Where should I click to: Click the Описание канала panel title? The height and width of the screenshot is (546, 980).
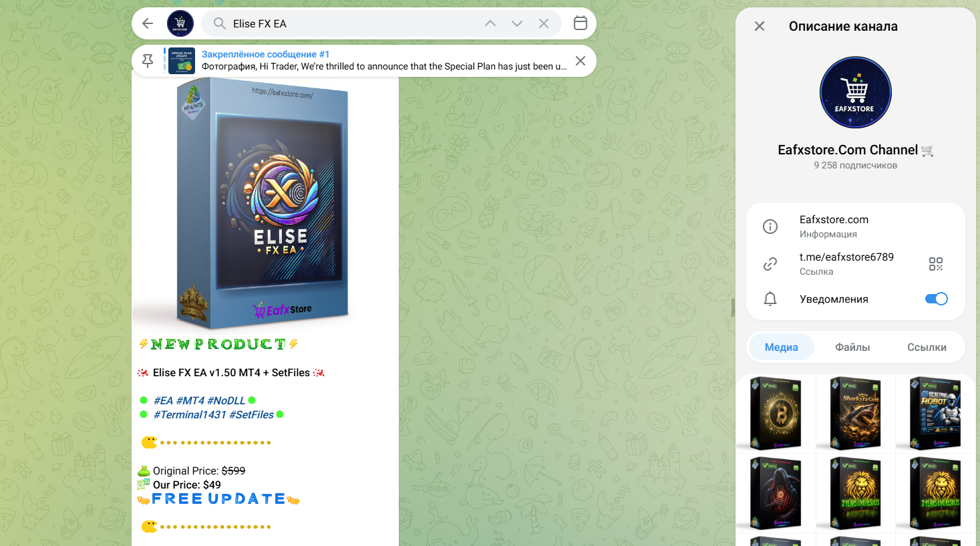pos(843,26)
